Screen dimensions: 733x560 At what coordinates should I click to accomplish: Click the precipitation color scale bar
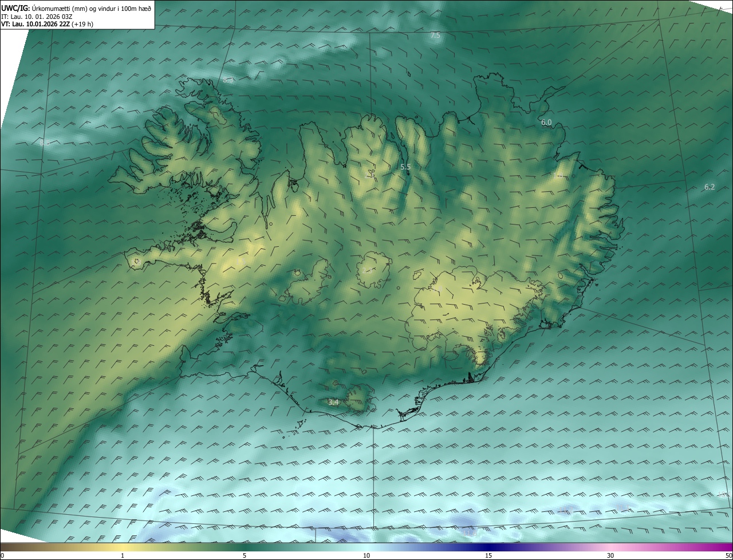click(x=366, y=547)
